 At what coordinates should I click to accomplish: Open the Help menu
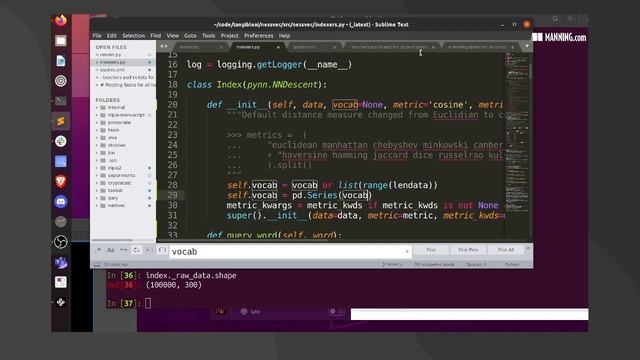(284, 36)
